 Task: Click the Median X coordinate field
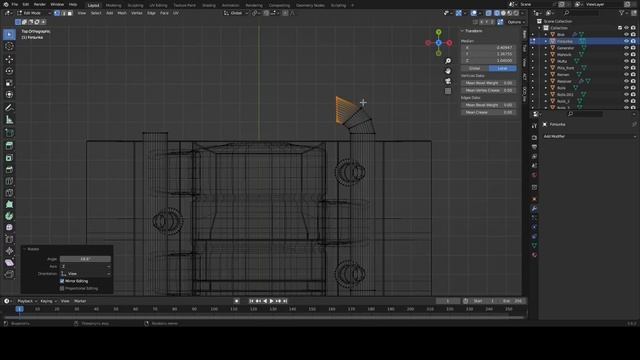click(489, 48)
